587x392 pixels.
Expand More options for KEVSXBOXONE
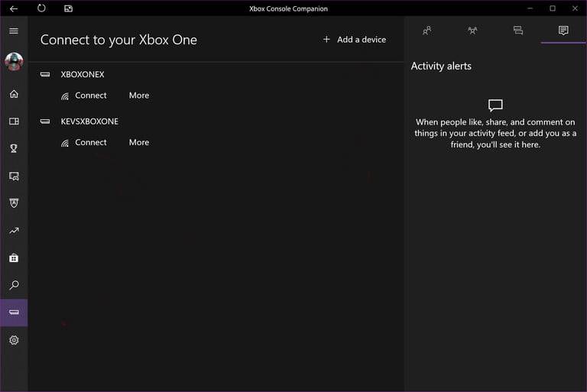tap(139, 142)
